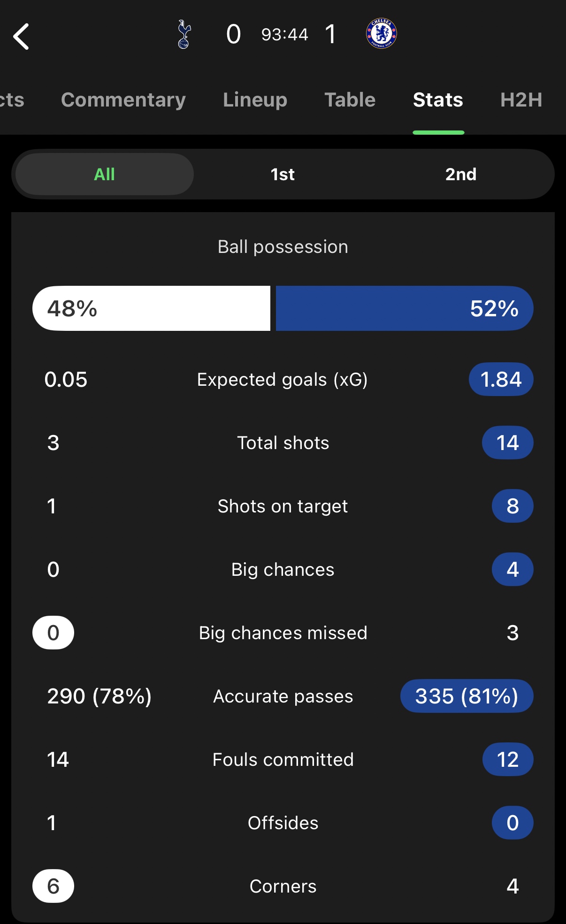This screenshot has height=924, width=566.
Task: Select the Stats tab
Action: point(438,100)
